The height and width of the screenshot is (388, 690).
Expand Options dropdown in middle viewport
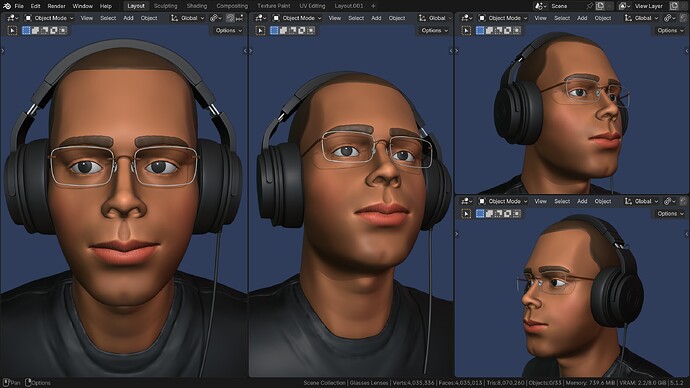click(434, 30)
